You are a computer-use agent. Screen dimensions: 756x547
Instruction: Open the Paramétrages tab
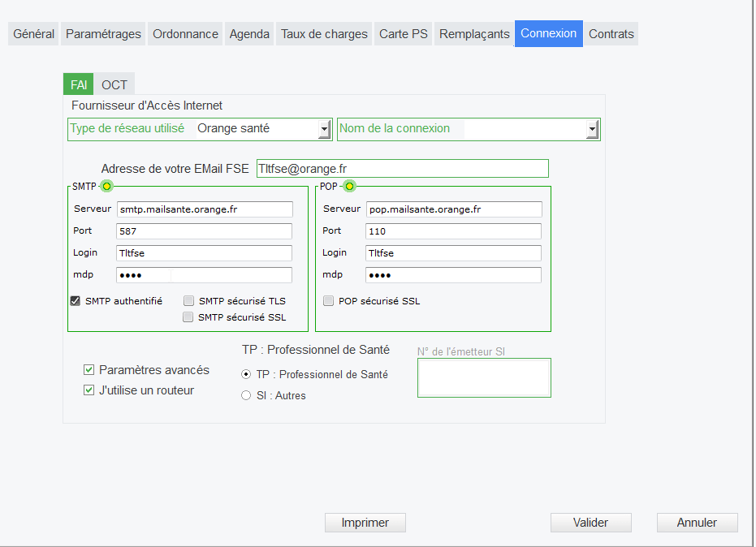coord(103,34)
